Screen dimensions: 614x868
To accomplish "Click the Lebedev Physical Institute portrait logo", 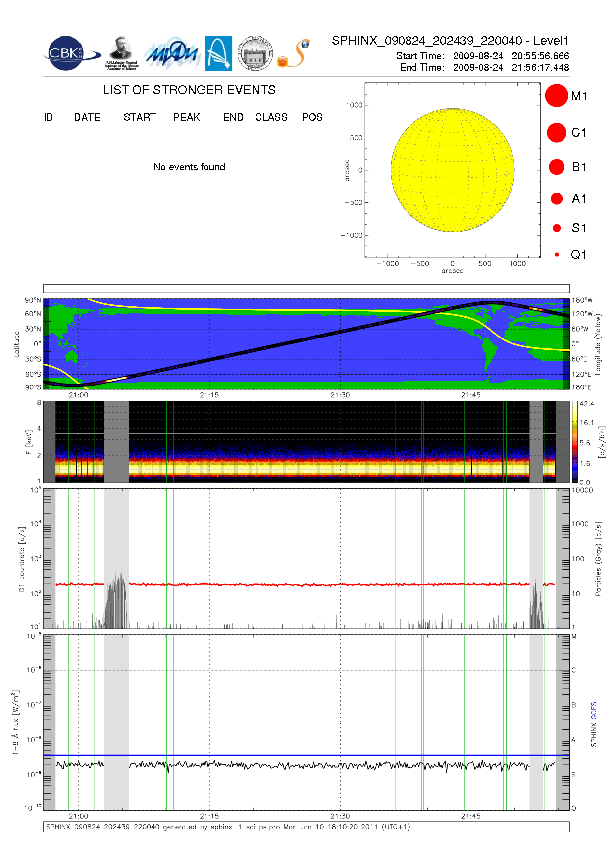I will pyautogui.click(x=121, y=52).
